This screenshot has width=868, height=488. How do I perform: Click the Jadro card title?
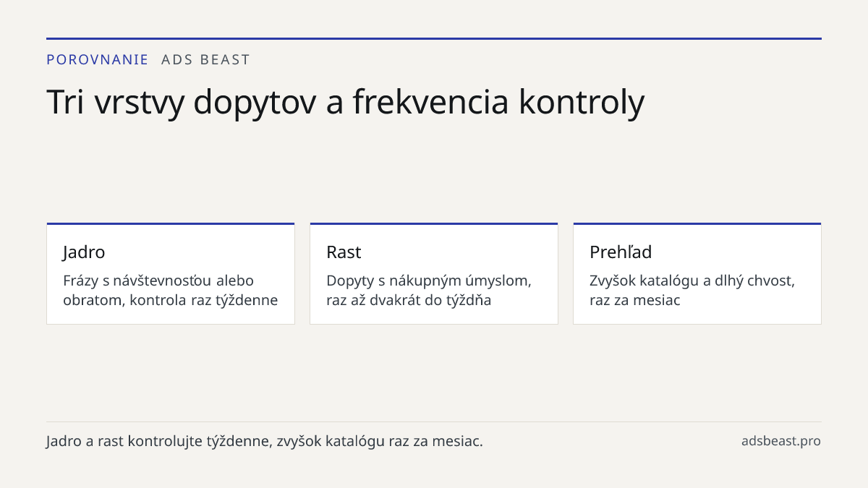click(x=84, y=252)
